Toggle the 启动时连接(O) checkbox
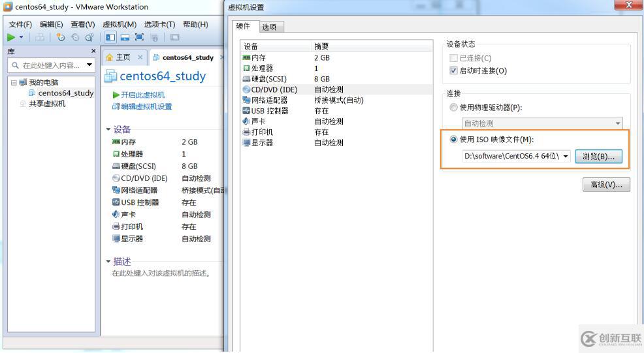644x353 pixels. point(453,70)
